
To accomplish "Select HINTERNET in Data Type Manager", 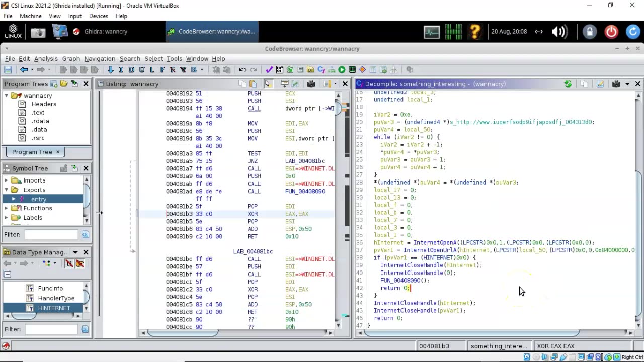I will [x=54, y=308].
